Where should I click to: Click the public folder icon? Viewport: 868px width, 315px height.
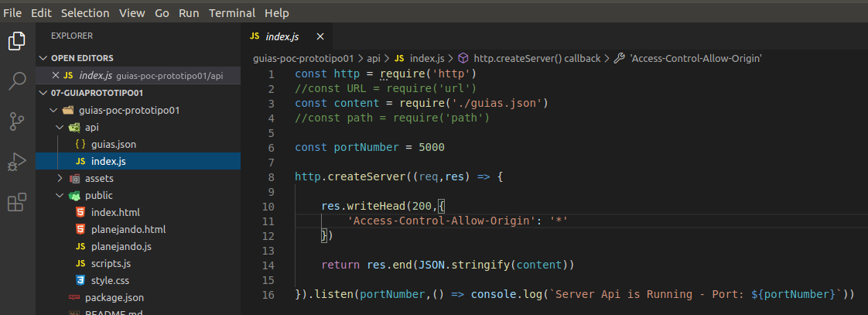(74, 195)
